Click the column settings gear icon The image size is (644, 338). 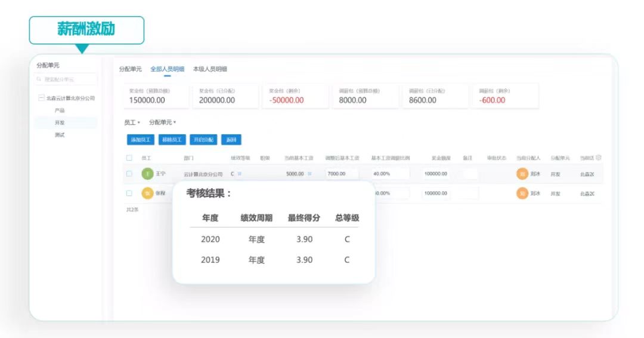click(x=598, y=158)
